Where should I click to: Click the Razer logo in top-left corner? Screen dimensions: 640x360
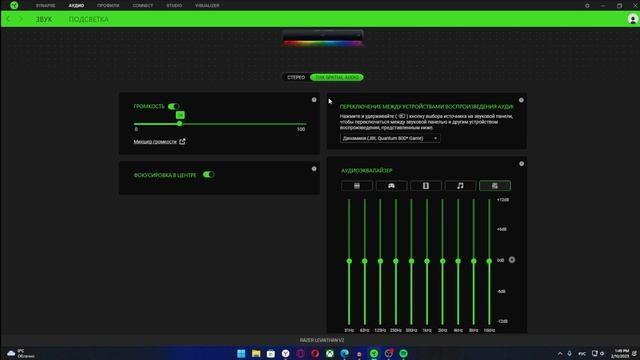pyautogui.click(x=14, y=5)
